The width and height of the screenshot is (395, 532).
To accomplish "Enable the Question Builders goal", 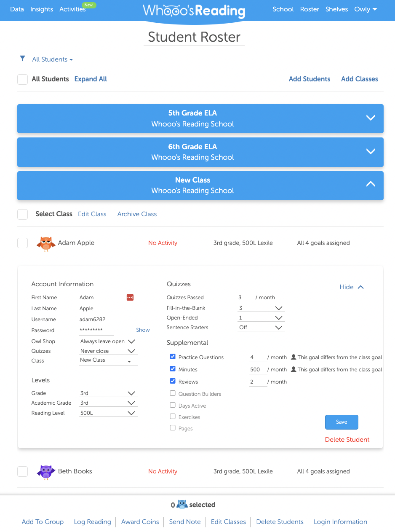I will pyautogui.click(x=173, y=393).
